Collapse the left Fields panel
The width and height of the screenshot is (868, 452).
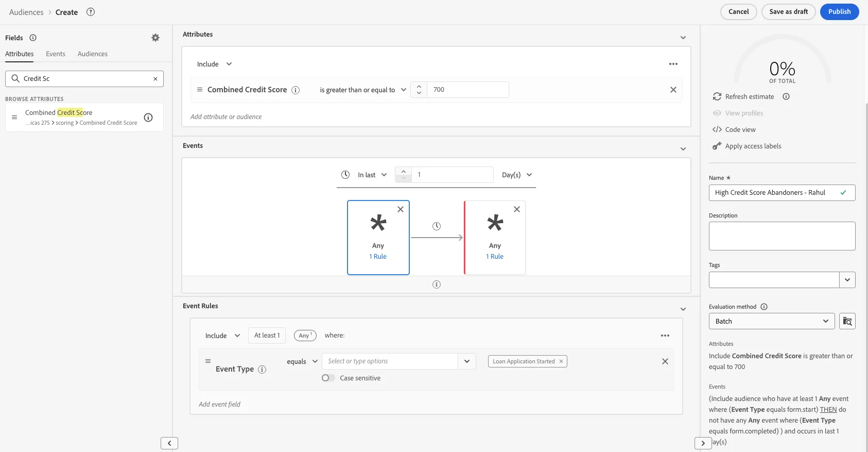tap(169, 443)
